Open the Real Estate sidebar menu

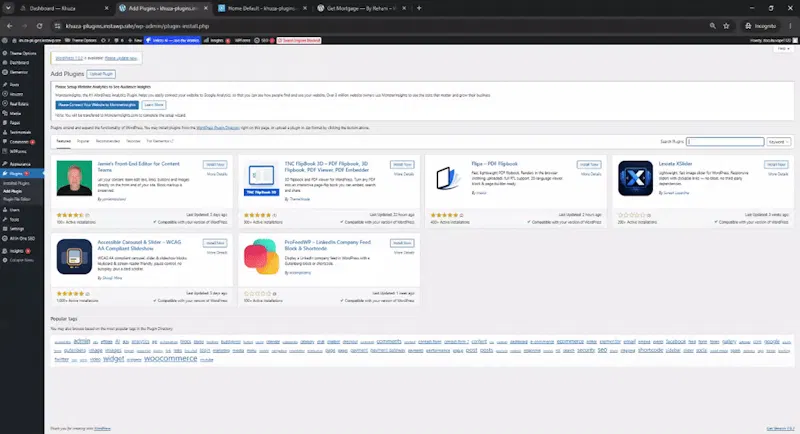click(x=19, y=104)
